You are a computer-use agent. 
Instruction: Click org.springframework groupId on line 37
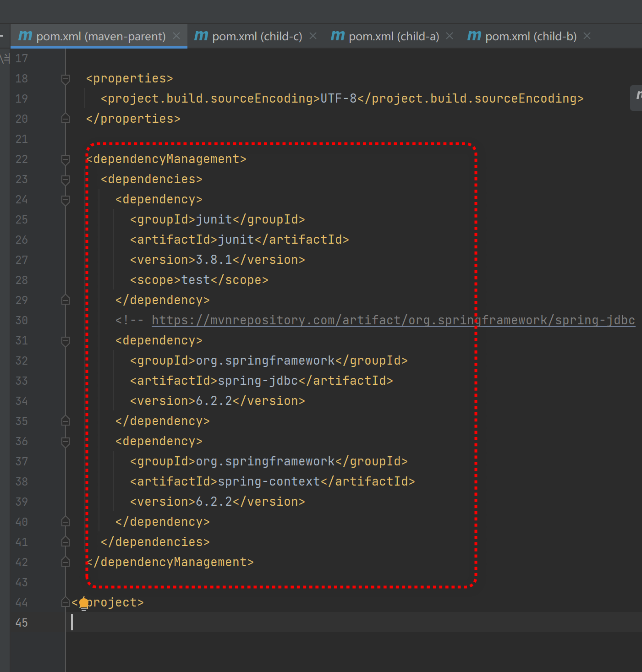click(x=265, y=461)
